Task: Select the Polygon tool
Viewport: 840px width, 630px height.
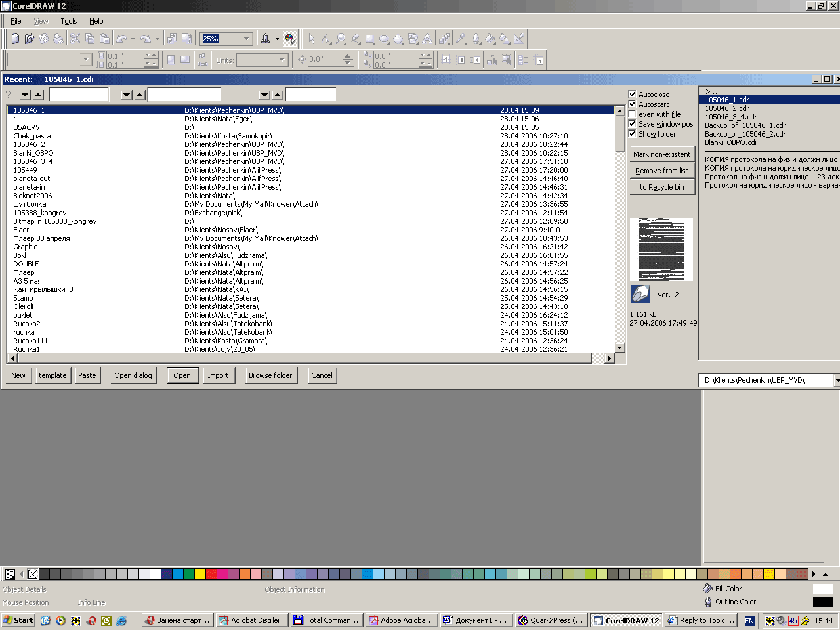Action: tap(398, 39)
